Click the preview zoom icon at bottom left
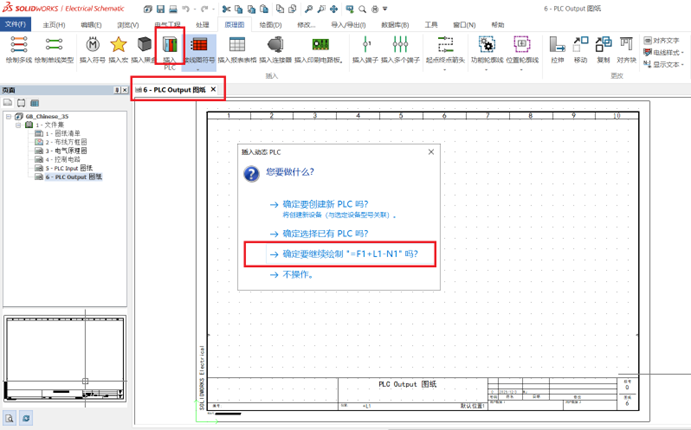This screenshot has width=691, height=430. pos(9,418)
